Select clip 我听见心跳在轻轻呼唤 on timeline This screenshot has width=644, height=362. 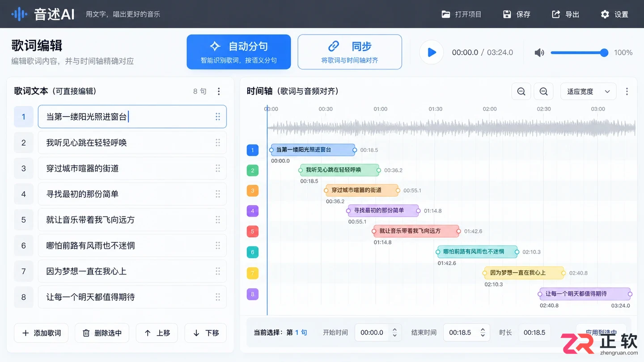tap(339, 170)
